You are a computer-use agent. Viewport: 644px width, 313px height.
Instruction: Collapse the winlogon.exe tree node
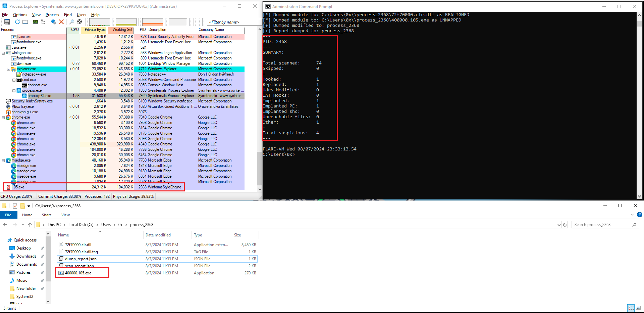click(3, 53)
